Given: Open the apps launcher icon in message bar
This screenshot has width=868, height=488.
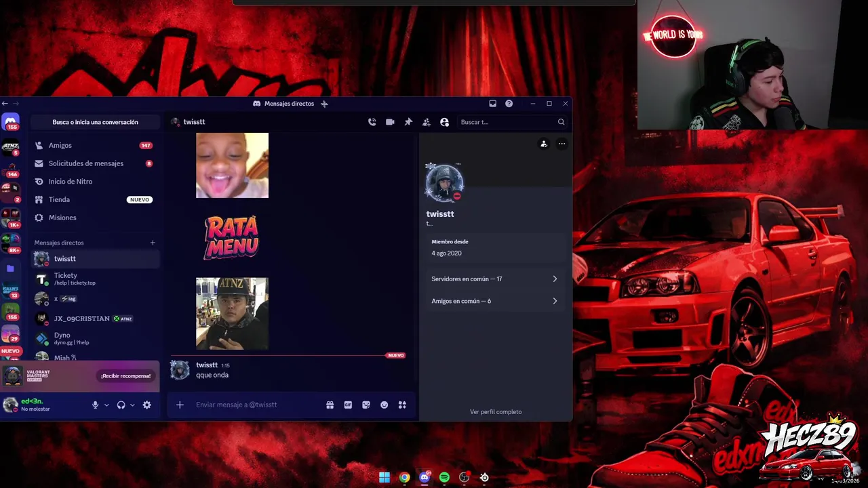Looking at the screenshot, I should (x=402, y=405).
